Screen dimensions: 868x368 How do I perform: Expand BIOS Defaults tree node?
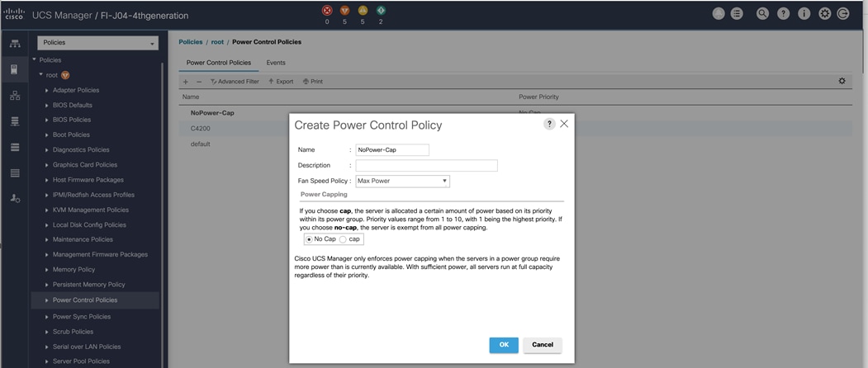click(x=47, y=105)
